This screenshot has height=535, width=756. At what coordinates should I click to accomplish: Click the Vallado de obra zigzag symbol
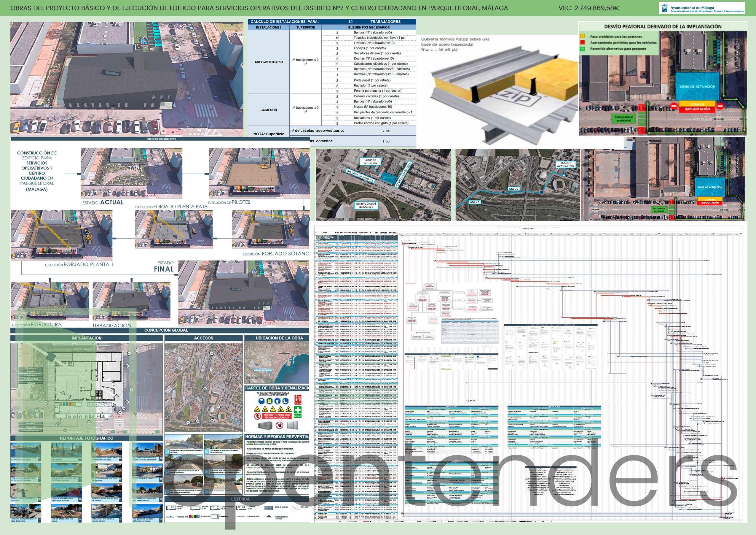click(241, 517)
